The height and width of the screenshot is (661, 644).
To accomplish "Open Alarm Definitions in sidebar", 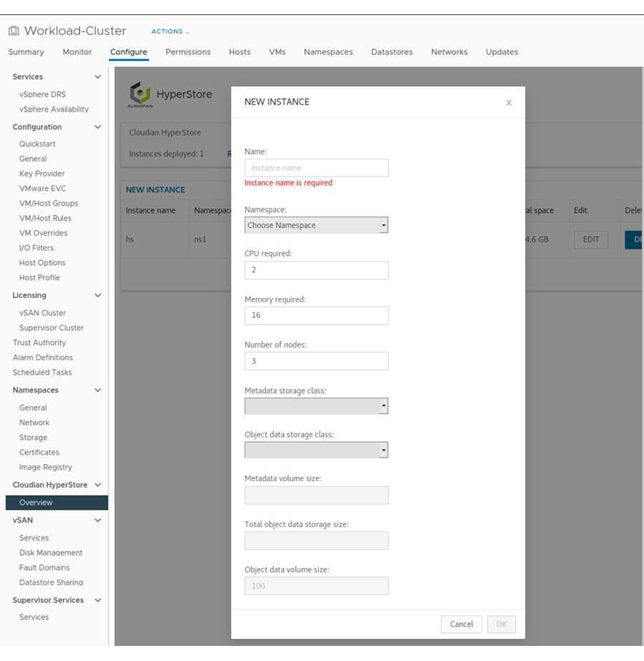I will [42, 357].
